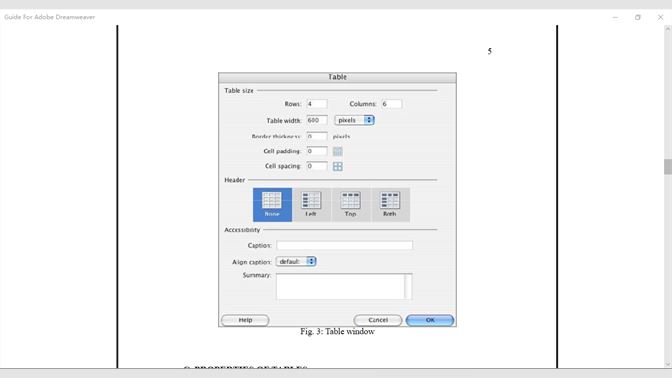Click the Caption text field
Viewport: 672px width, 378px height.
pyautogui.click(x=344, y=245)
